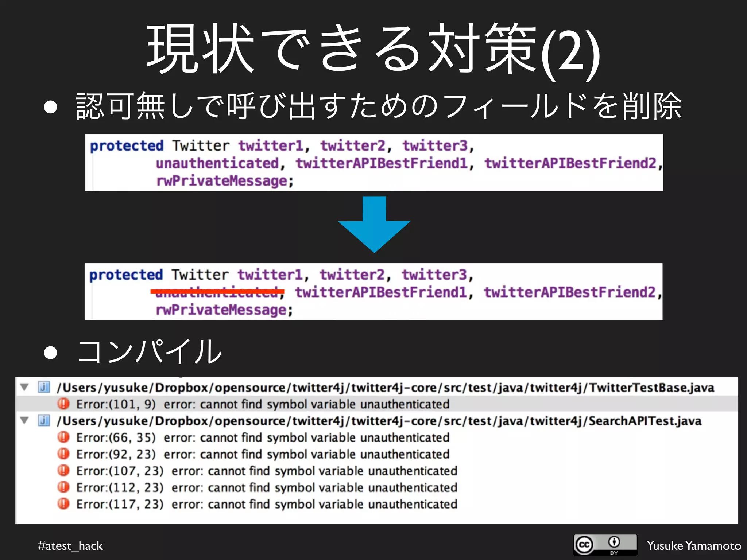Image resolution: width=747 pixels, height=560 pixels.
Task: Click 'twitterAPIBestFriend2' in the upper code snippet
Action: click(x=570, y=163)
